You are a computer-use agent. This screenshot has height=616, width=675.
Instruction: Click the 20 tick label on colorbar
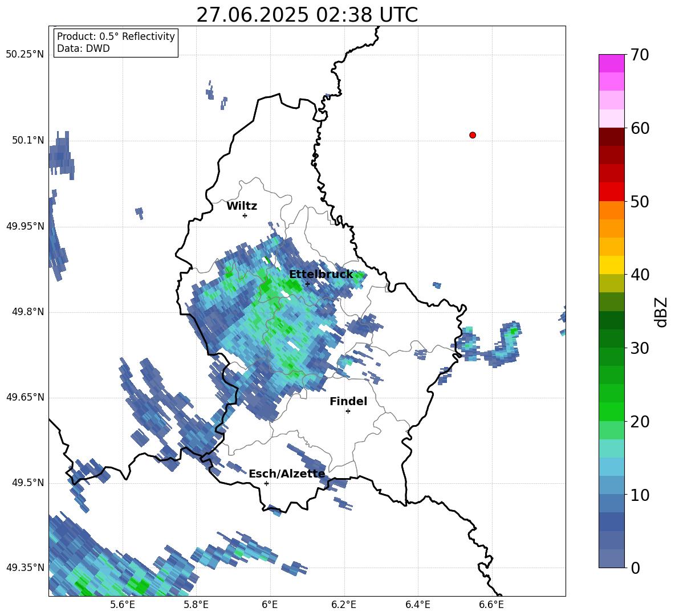pos(640,422)
